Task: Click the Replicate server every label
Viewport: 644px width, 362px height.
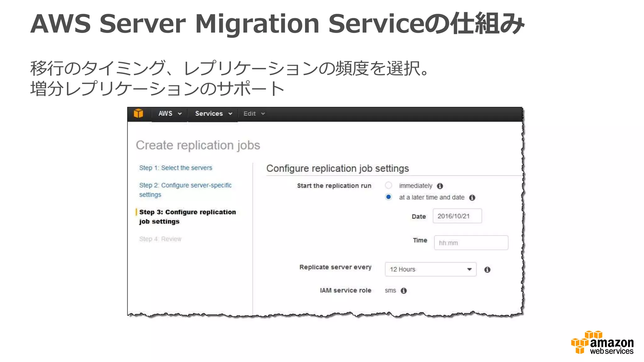Action: [336, 267]
